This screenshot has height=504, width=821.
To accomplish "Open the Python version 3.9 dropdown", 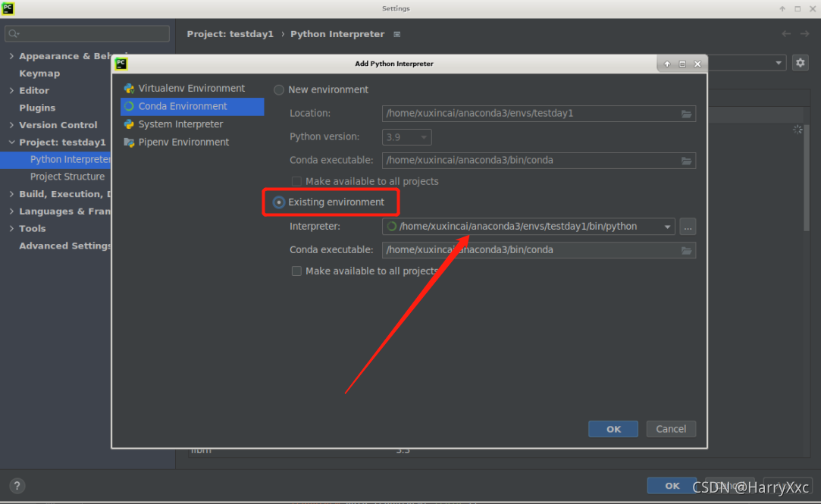I will (407, 137).
